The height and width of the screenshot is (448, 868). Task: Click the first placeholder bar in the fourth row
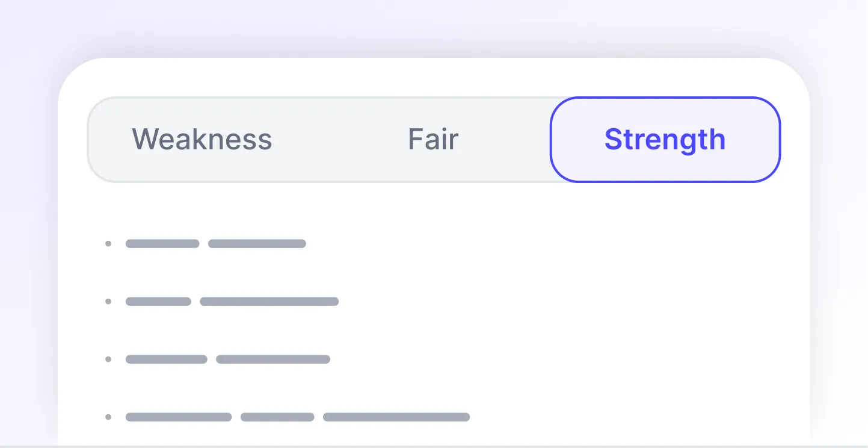pyautogui.click(x=178, y=416)
